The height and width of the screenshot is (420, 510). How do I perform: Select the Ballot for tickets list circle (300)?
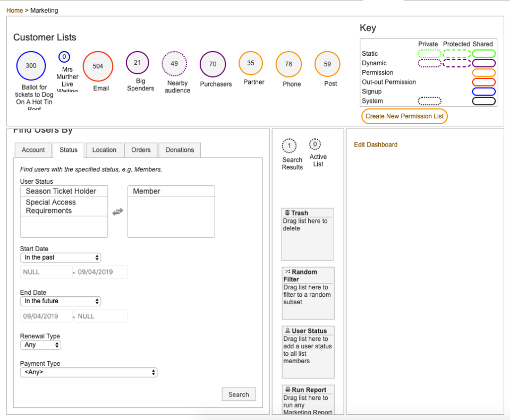pyautogui.click(x=31, y=66)
